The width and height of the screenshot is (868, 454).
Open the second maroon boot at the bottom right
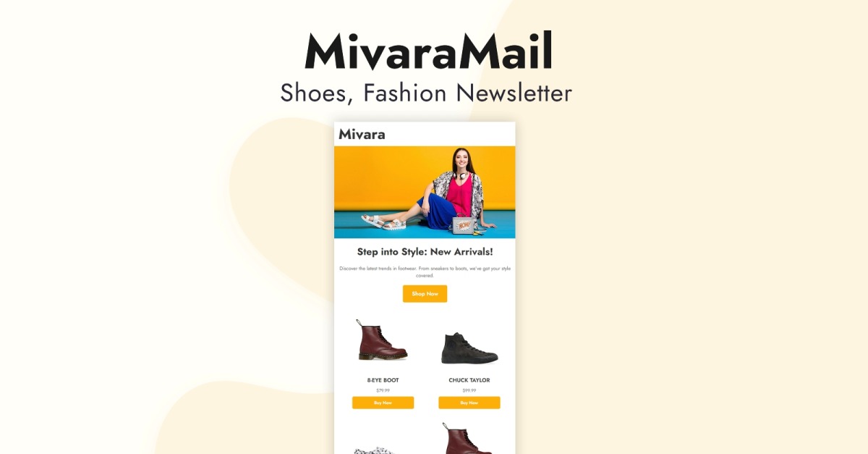(x=467, y=439)
